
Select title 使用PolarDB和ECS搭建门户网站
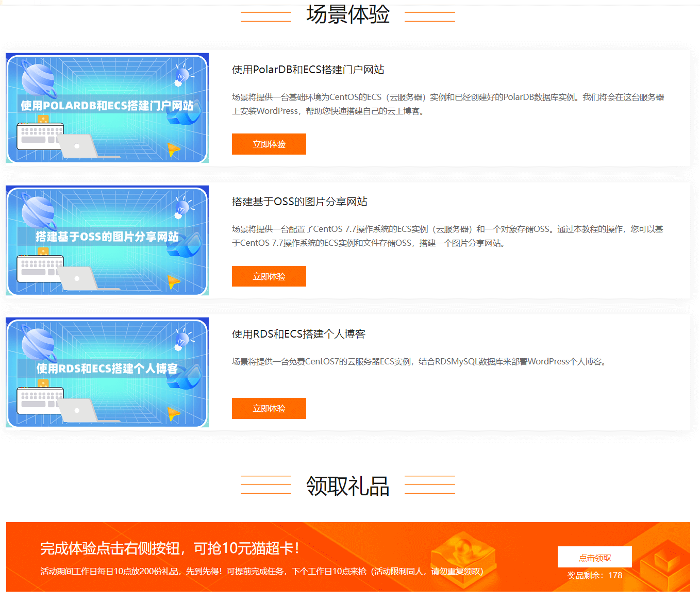308,70
